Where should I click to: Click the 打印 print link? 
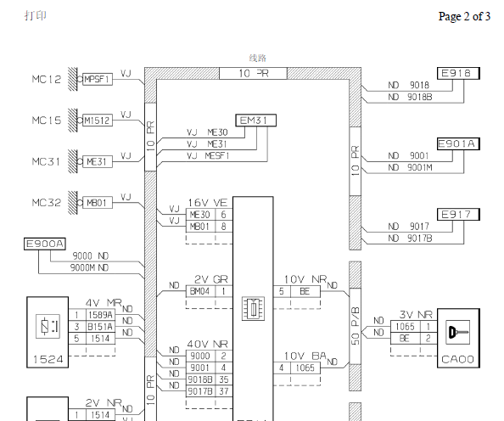point(36,15)
